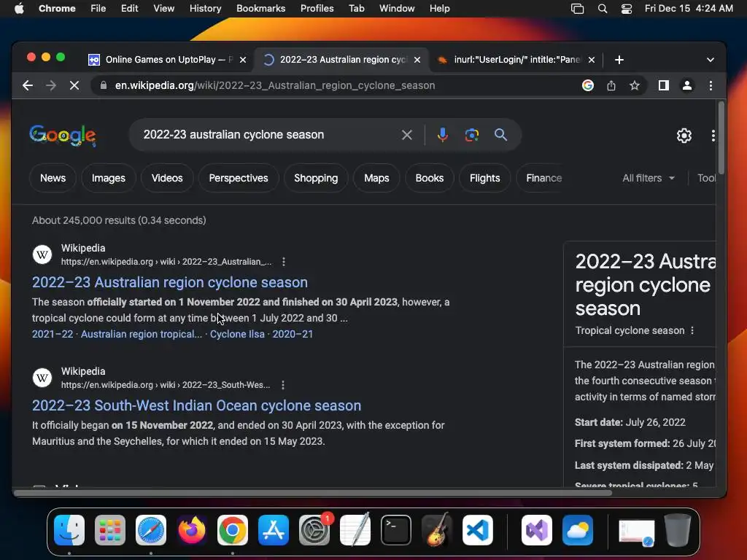Filter results by Shopping
This screenshot has width=747, height=560.
(316, 178)
